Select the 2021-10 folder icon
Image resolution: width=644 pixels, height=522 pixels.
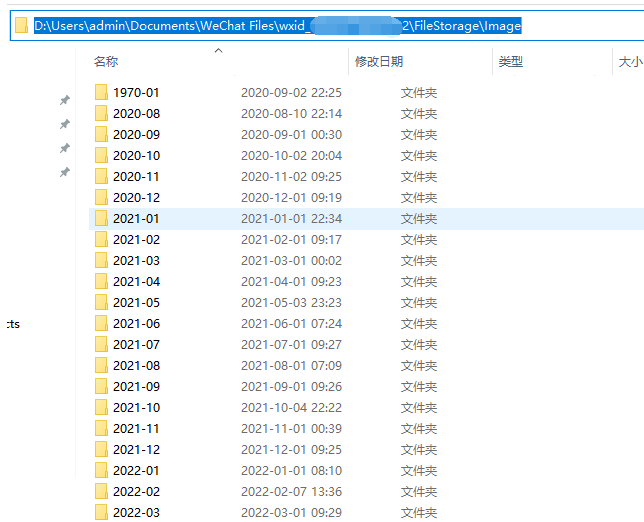point(101,407)
